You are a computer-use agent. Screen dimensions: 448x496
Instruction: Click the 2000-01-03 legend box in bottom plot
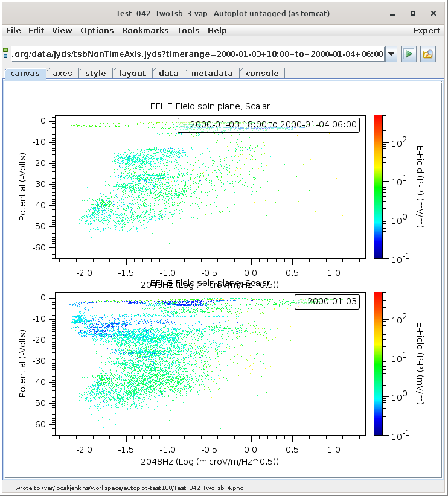click(327, 302)
